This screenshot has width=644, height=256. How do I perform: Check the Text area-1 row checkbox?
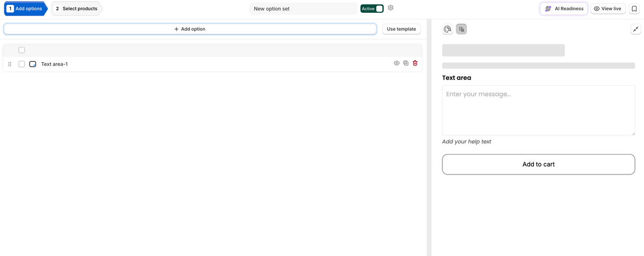point(21,64)
